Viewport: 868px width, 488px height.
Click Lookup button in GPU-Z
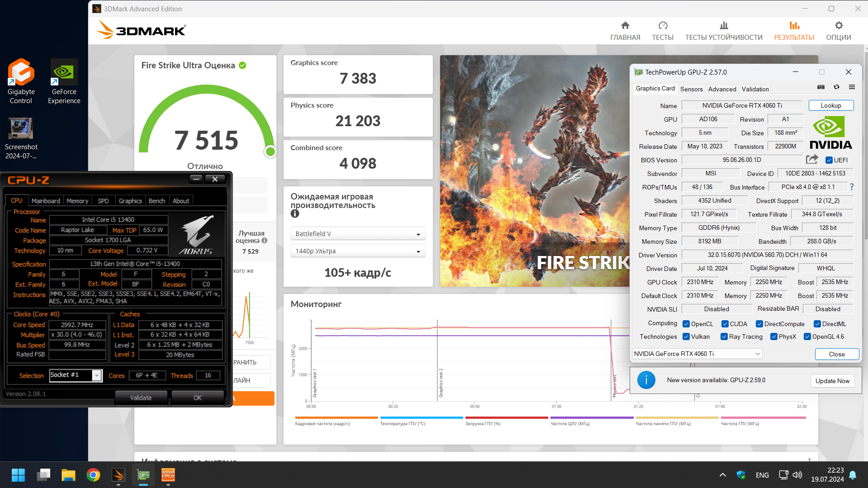831,105
